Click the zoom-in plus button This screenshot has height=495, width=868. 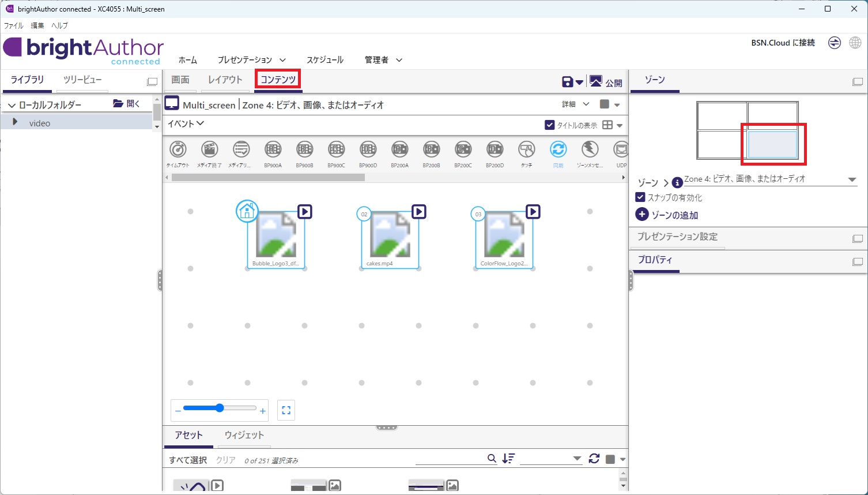(x=263, y=411)
